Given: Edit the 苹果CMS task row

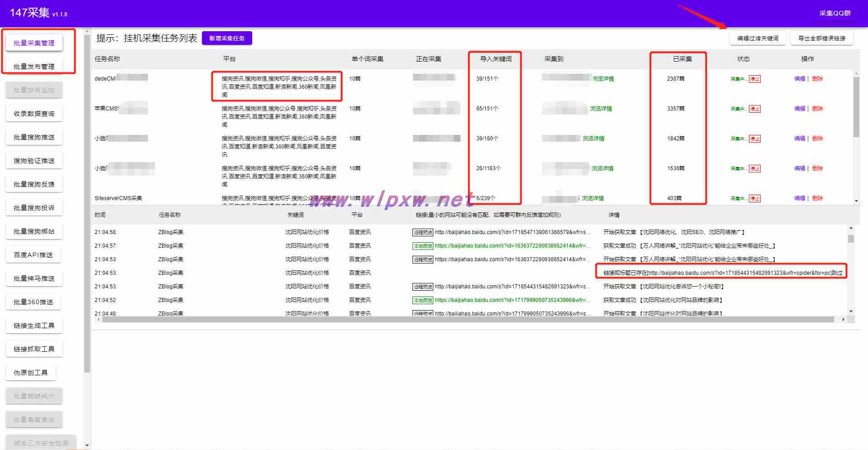Looking at the screenshot, I should (800, 109).
